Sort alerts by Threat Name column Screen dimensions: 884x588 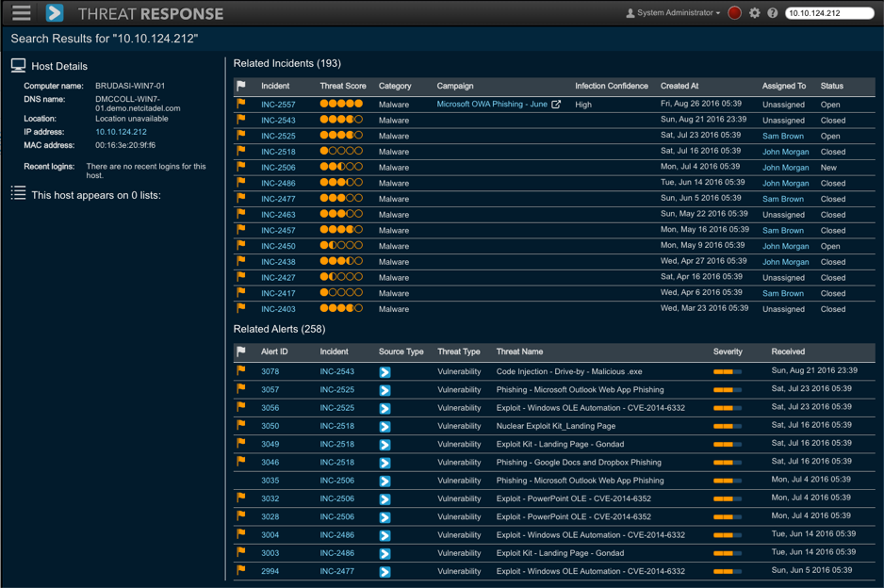(x=519, y=351)
